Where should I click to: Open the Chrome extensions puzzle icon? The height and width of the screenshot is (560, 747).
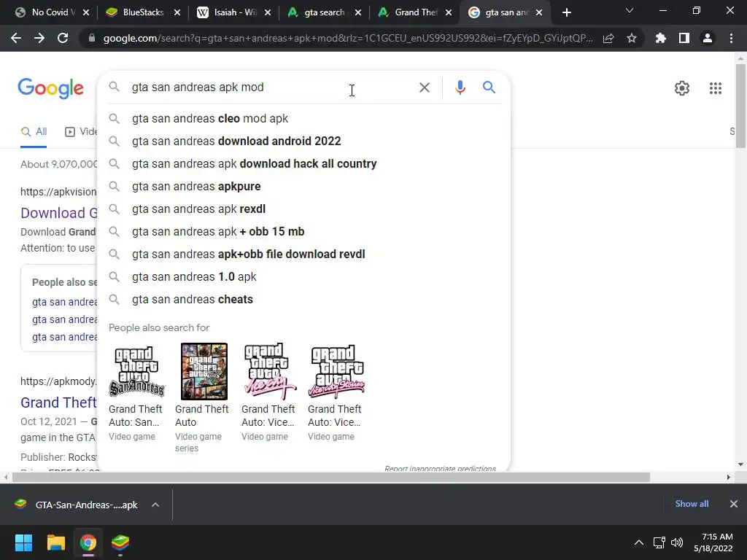pos(660,38)
